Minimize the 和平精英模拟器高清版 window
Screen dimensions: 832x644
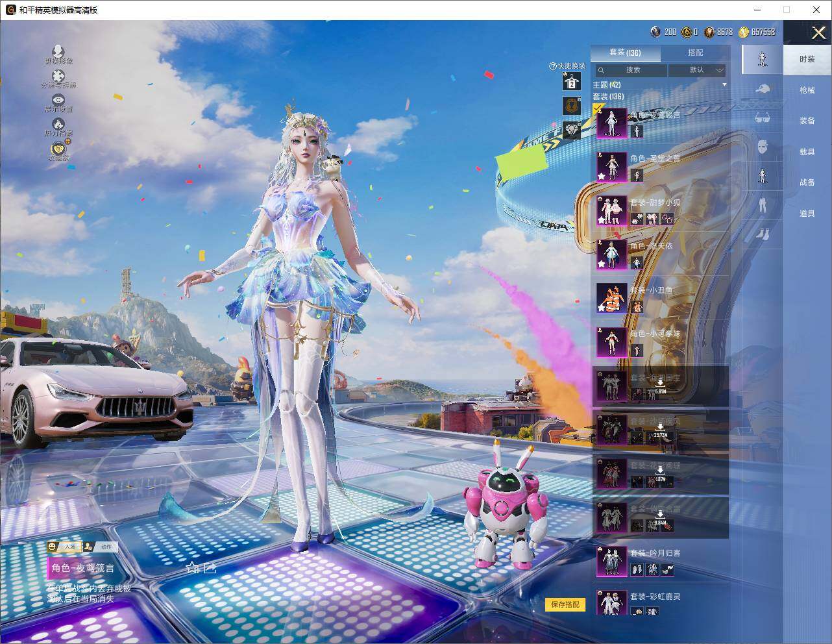757,10
